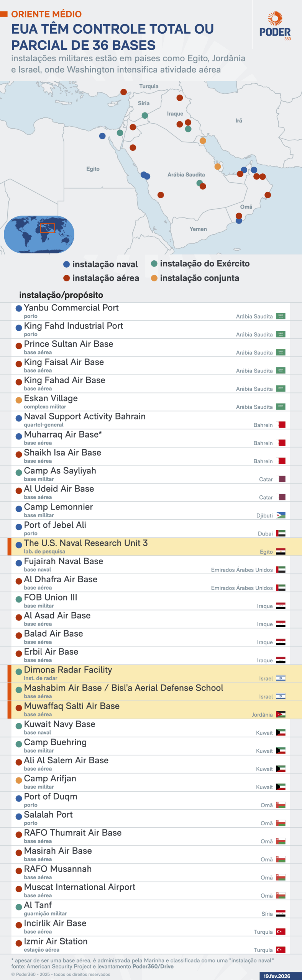Click the Egypt flag in Naval Research Unit row
302x980 pixels.
(281, 552)
